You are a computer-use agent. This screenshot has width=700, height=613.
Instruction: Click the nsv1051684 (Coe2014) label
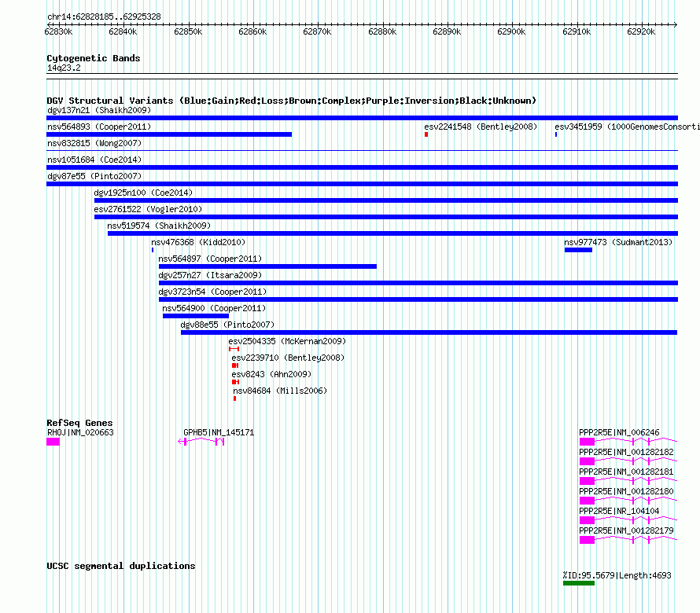pyautogui.click(x=94, y=160)
